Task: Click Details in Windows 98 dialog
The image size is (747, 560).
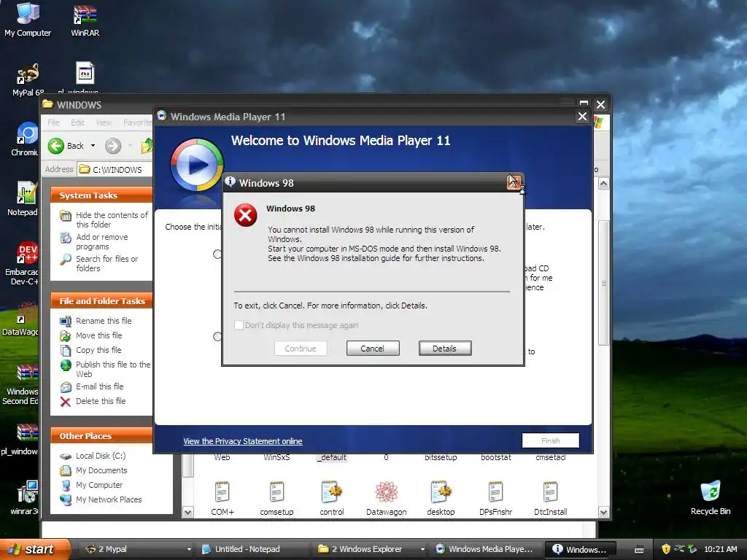Action: coord(445,349)
